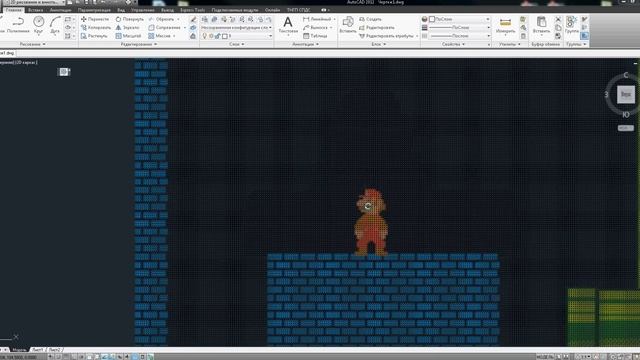Toggle the highlighted group selection button
Image resolution: width=640 pixels, height=360 pixels.
pos(584,36)
